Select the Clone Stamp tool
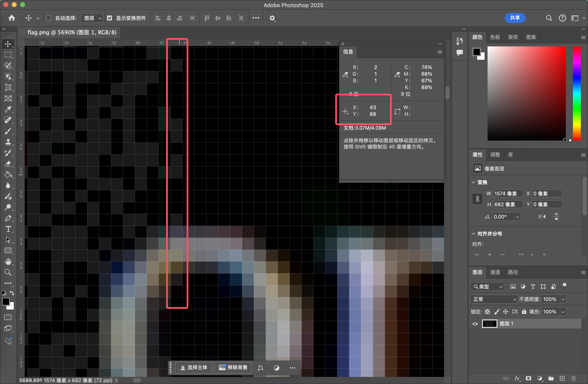The height and width of the screenshot is (384, 588). [x=8, y=142]
